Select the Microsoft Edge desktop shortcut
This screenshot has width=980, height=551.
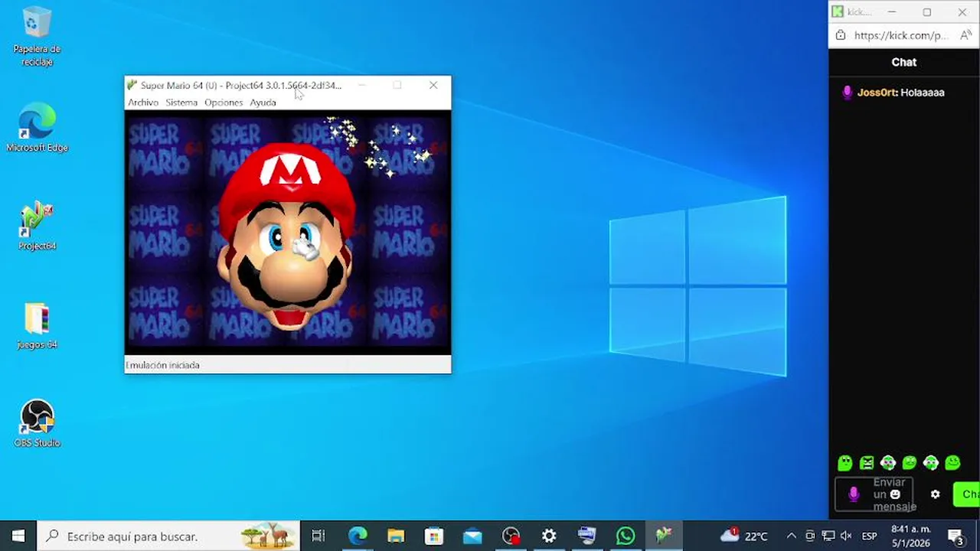click(37, 128)
